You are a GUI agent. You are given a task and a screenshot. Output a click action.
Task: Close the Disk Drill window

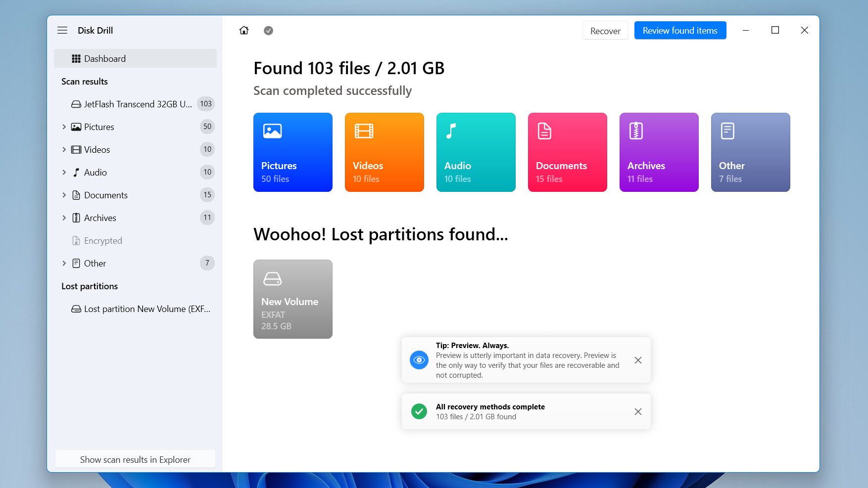(x=805, y=31)
